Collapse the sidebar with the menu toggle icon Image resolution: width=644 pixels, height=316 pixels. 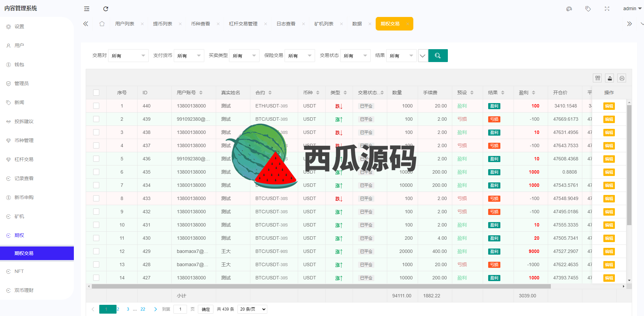point(87,9)
